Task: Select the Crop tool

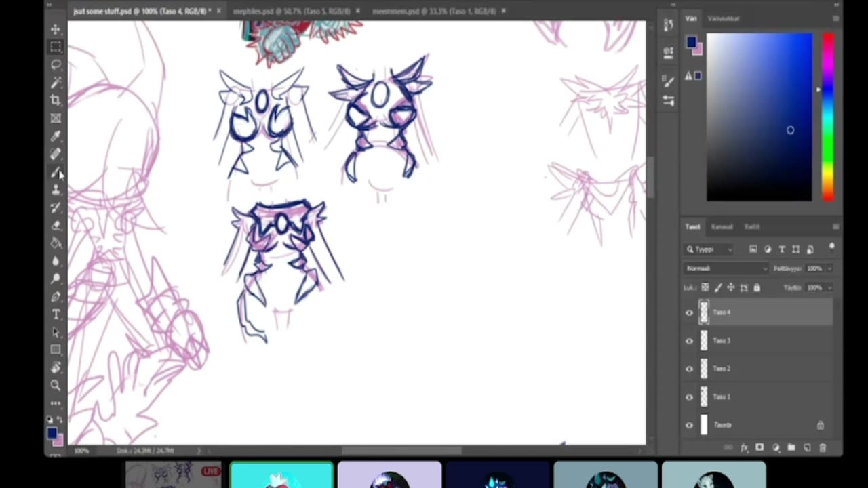Action: (x=56, y=100)
